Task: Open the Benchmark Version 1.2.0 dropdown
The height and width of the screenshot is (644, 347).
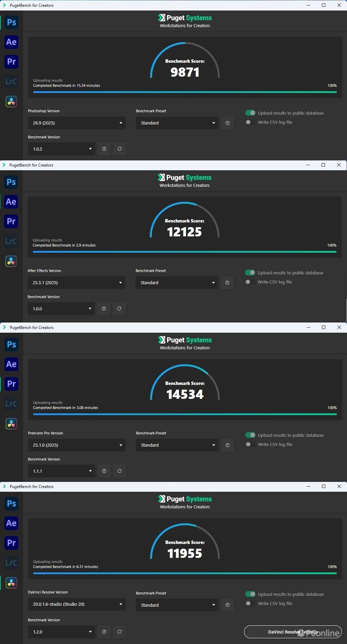Action: [x=61, y=632]
